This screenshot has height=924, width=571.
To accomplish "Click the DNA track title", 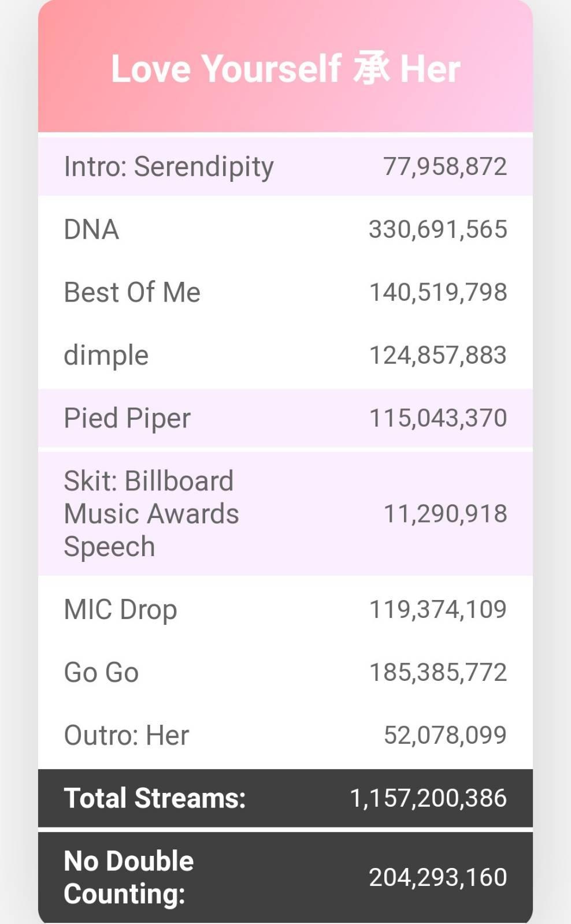I will coord(91,230).
